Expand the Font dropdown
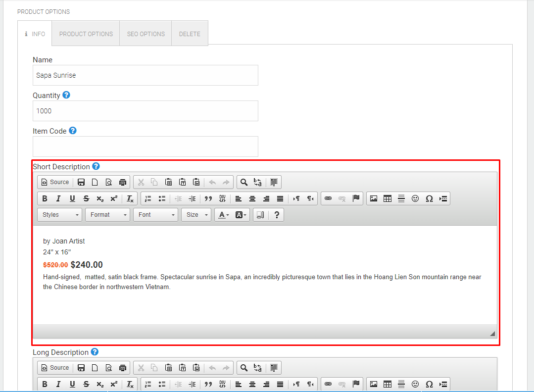 (x=155, y=215)
